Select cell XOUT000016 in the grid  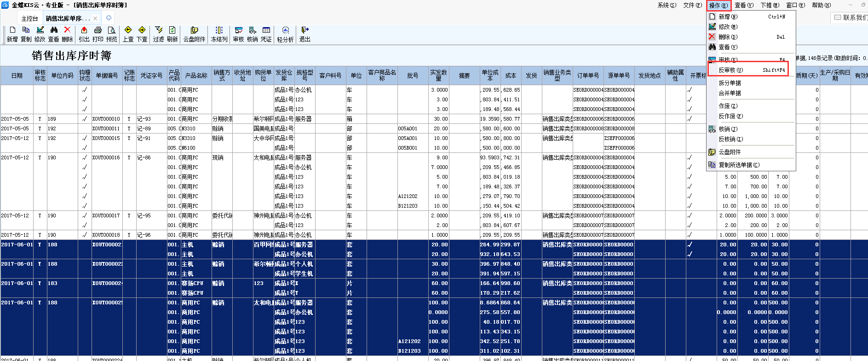point(106,157)
